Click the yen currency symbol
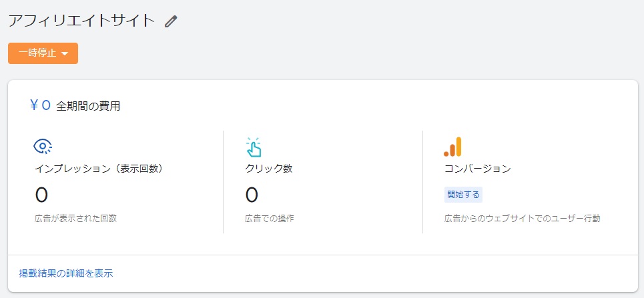644x298 pixels. [34, 105]
